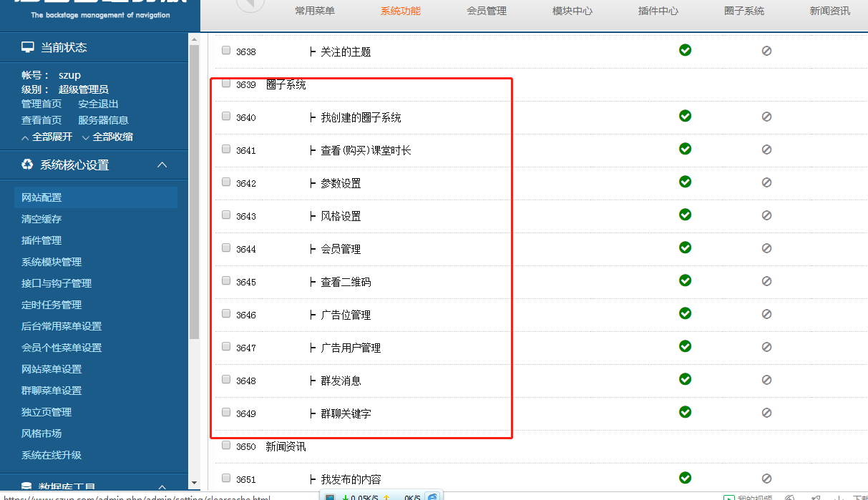The width and height of the screenshot is (868, 500).
Task: Select checkbox for row 3648 群发消息
Action: click(226, 380)
